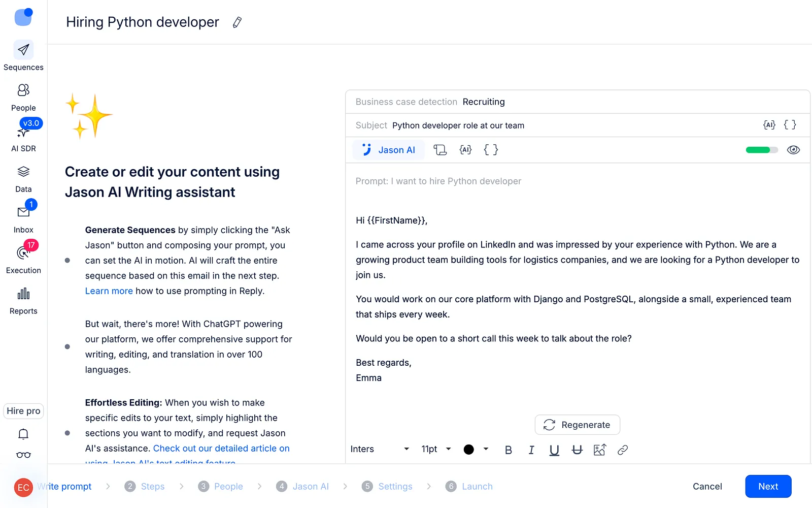Open the Inbox with 1 notification
Screen dimensions: 812x508
(x=23, y=218)
